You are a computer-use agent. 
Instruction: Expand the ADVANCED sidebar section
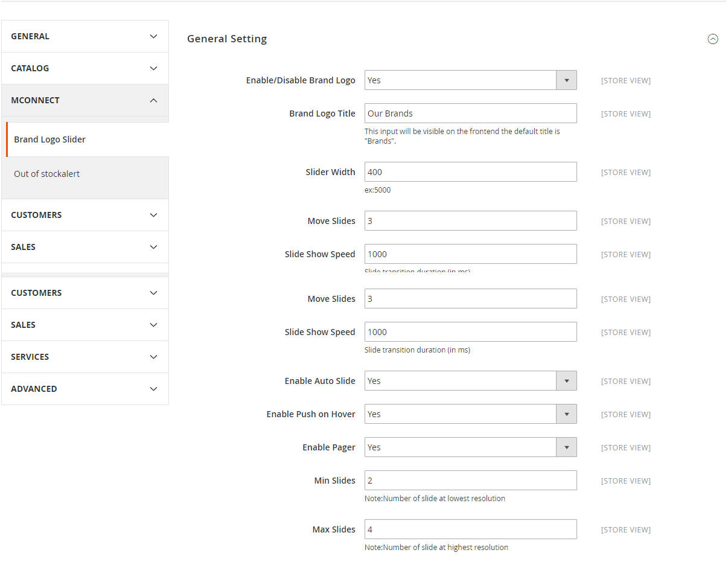click(85, 389)
